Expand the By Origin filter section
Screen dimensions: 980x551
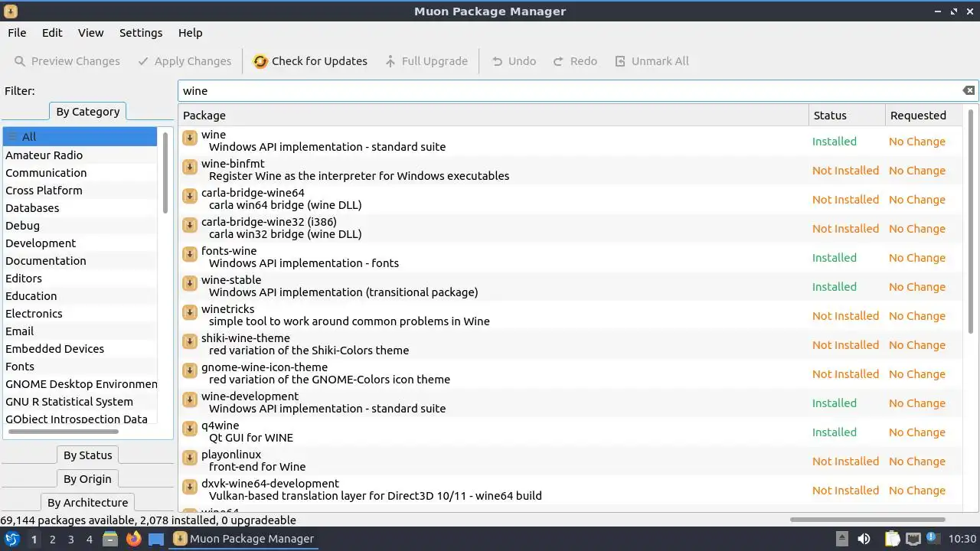[x=88, y=479]
